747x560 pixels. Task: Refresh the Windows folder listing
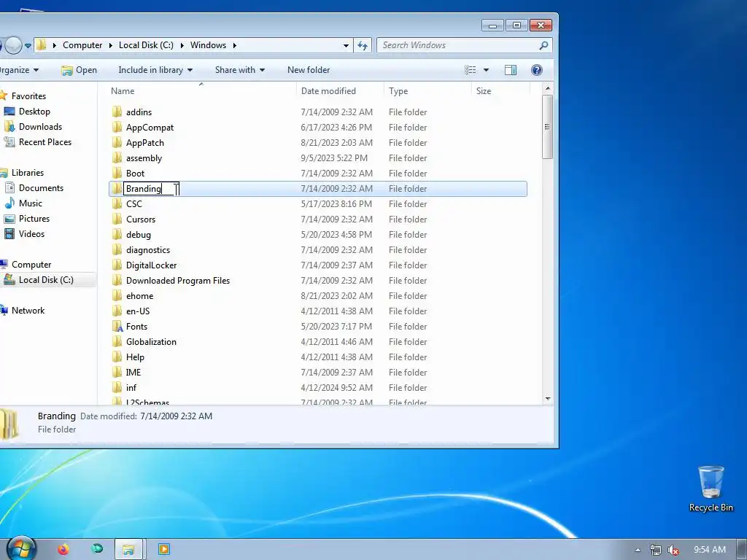[363, 45]
